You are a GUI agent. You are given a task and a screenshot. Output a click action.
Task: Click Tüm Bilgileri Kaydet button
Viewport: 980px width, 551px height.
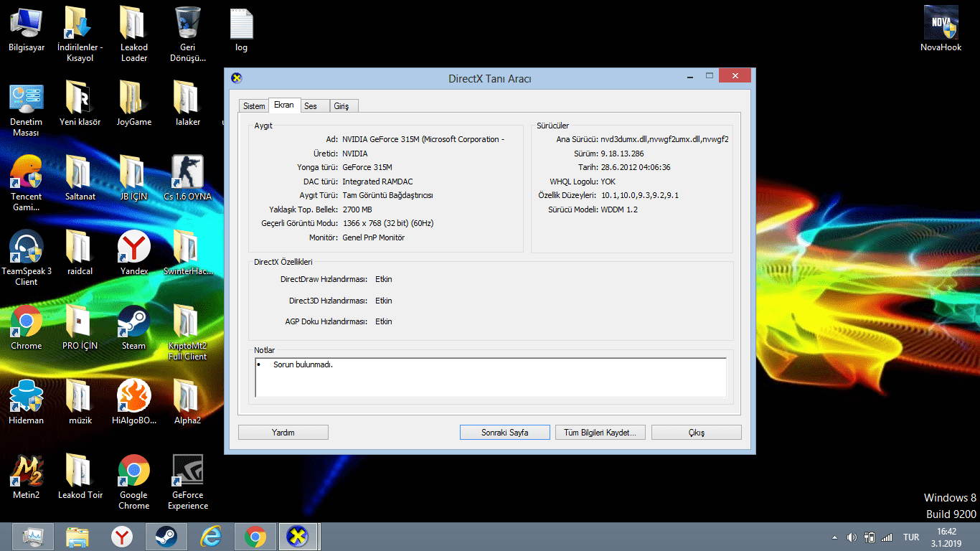point(600,433)
